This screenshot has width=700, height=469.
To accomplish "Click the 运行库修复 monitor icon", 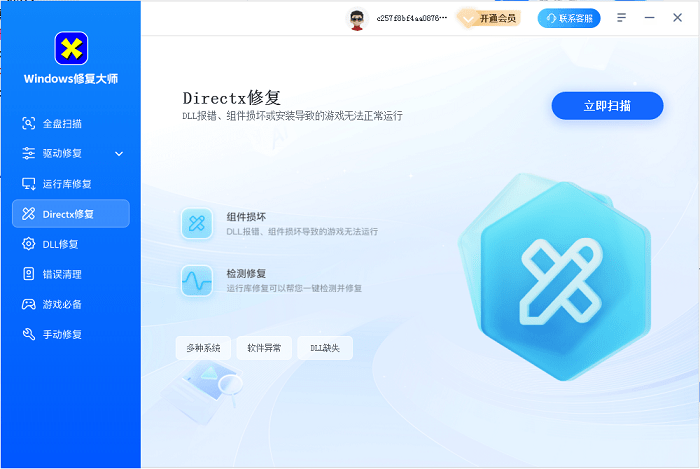I will [x=29, y=184].
